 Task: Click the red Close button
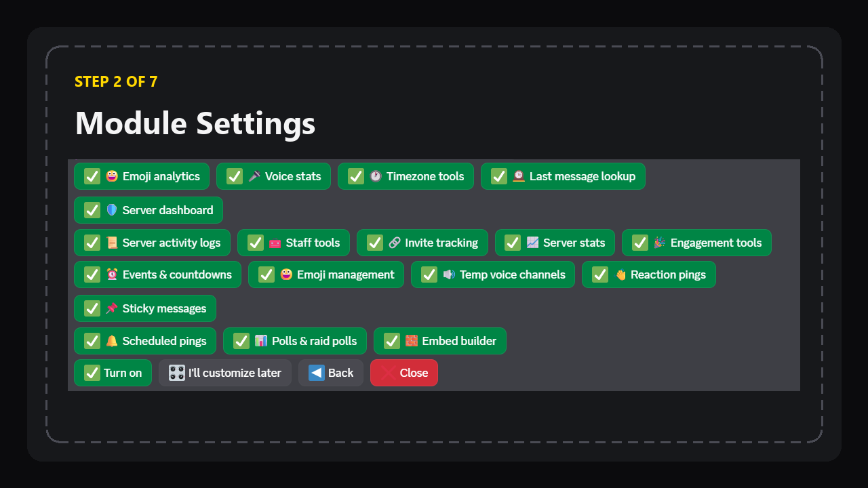tap(404, 373)
